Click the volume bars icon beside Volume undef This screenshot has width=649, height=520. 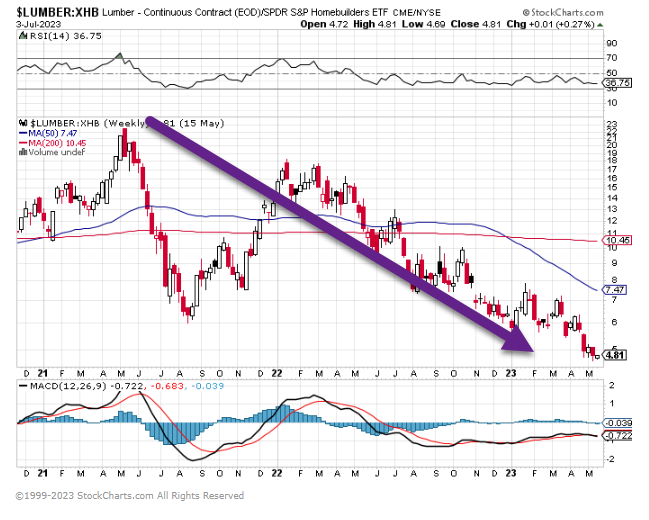(23, 152)
